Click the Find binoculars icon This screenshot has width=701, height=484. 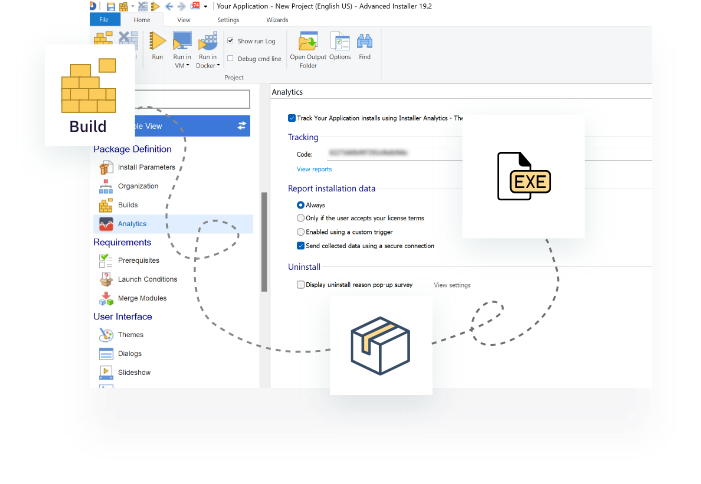pyautogui.click(x=364, y=42)
